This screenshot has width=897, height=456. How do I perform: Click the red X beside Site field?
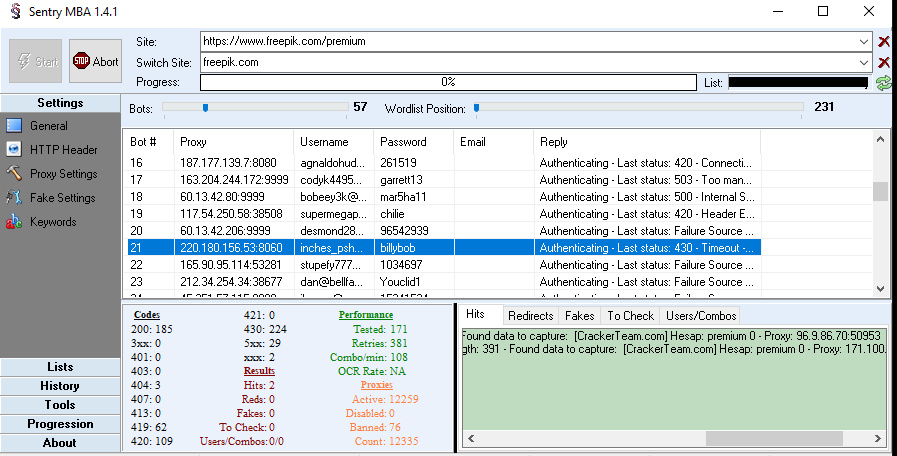(x=884, y=41)
